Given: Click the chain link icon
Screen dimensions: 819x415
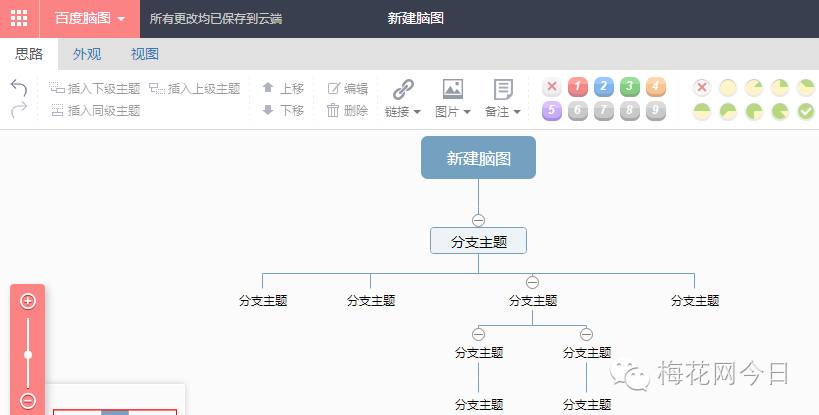Looking at the screenshot, I should pyautogui.click(x=403, y=89).
